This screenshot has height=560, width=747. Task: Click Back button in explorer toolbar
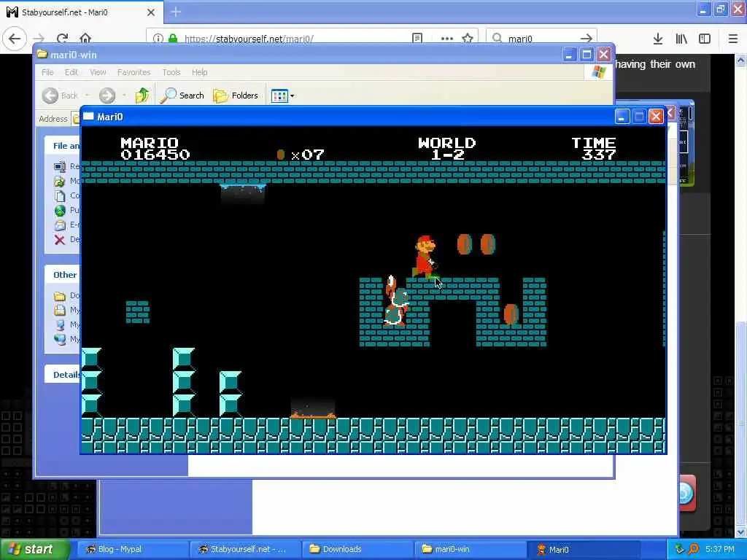[x=60, y=96]
